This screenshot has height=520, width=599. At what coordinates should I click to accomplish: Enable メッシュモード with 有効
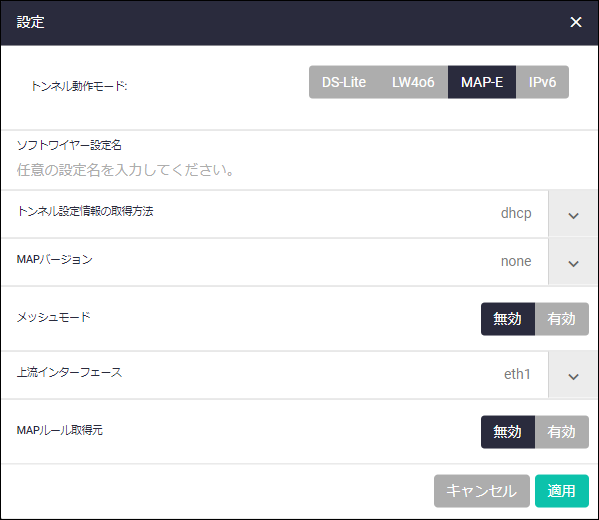[x=562, y=319]
